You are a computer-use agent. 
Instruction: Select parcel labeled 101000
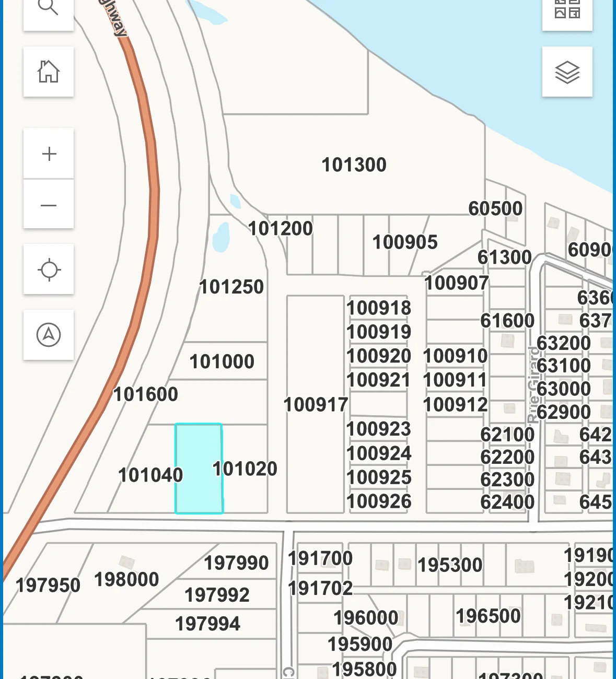pyautogui.click(x=222, y=361)
